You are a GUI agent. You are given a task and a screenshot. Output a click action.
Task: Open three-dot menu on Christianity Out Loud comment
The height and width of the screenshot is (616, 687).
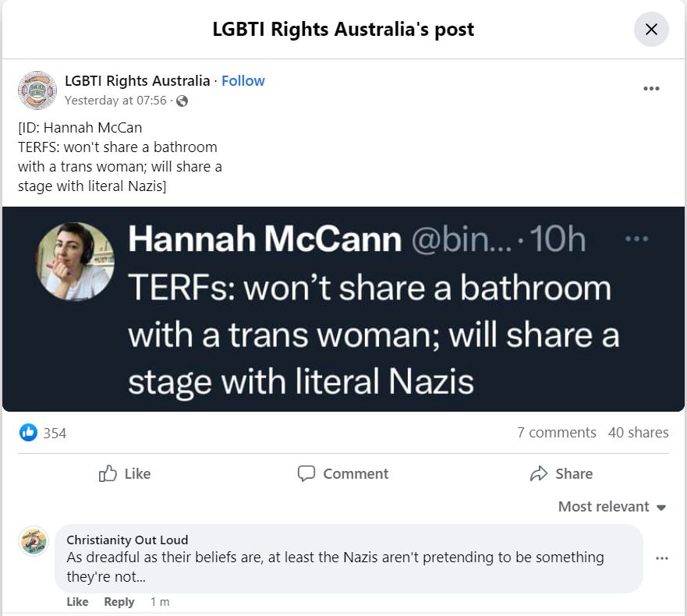661,558
